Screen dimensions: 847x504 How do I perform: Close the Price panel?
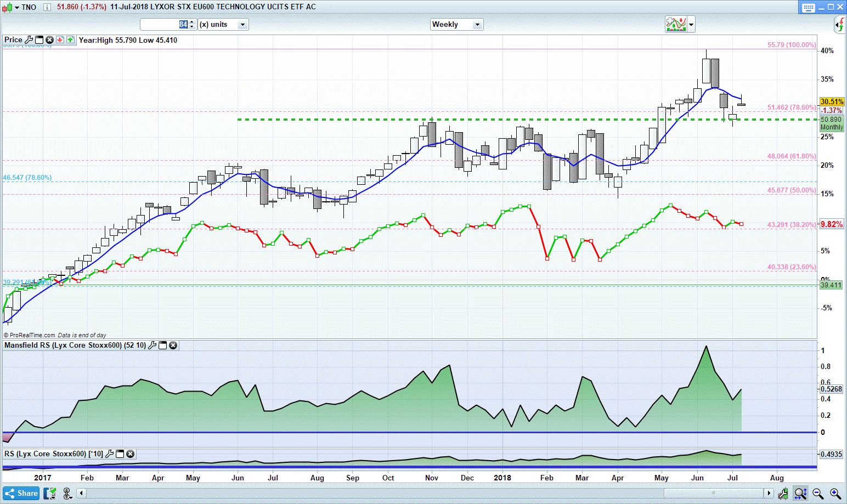point(49,39)
